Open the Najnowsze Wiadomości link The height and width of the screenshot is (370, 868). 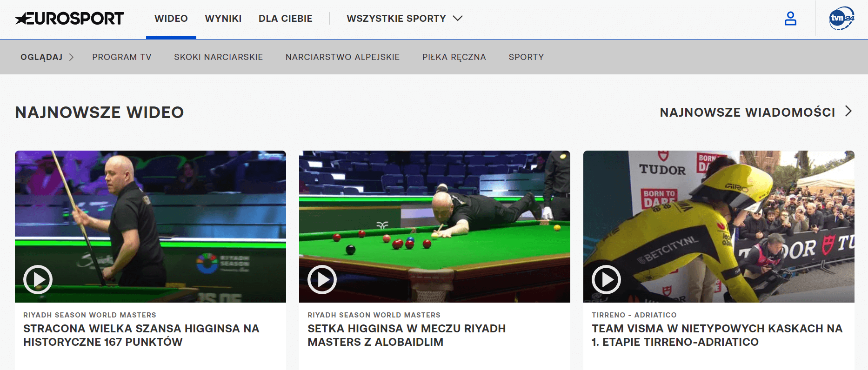pos(748,112)
